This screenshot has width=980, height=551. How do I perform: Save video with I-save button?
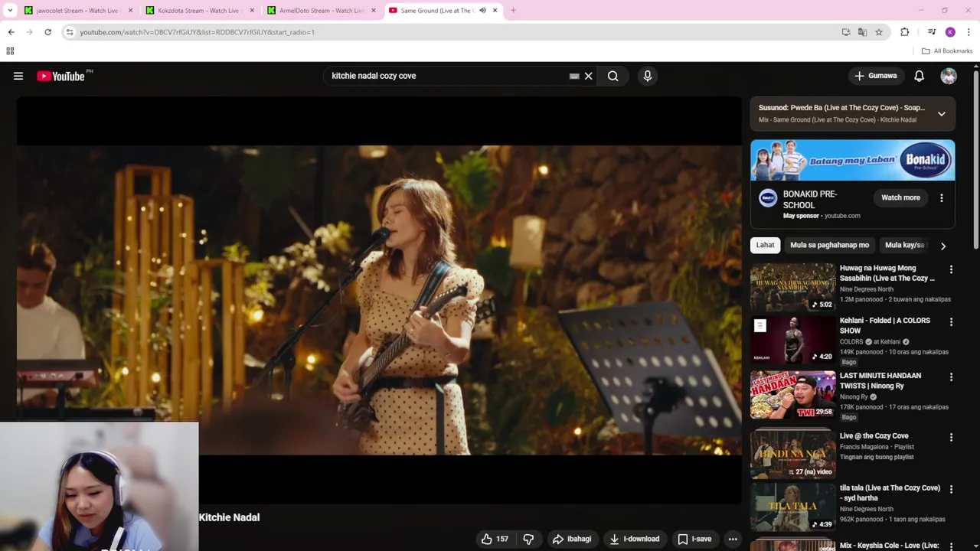point(694,539)
